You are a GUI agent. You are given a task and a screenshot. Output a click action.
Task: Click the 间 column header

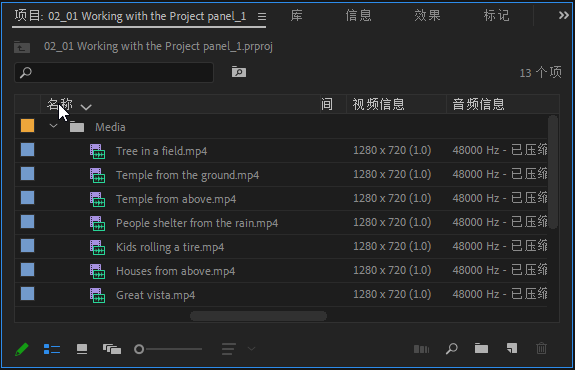(x=327, y=105)
